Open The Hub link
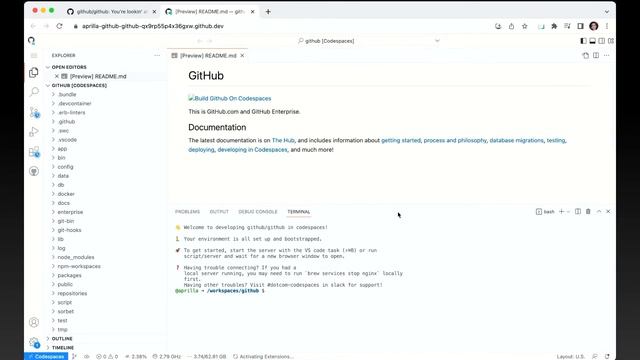The image size is (640, 360). [283, 140]
